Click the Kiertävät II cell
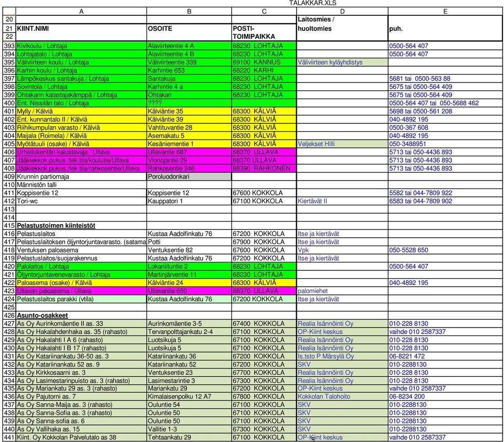Screen dimensions: 504x442 (x=342, y=201)
